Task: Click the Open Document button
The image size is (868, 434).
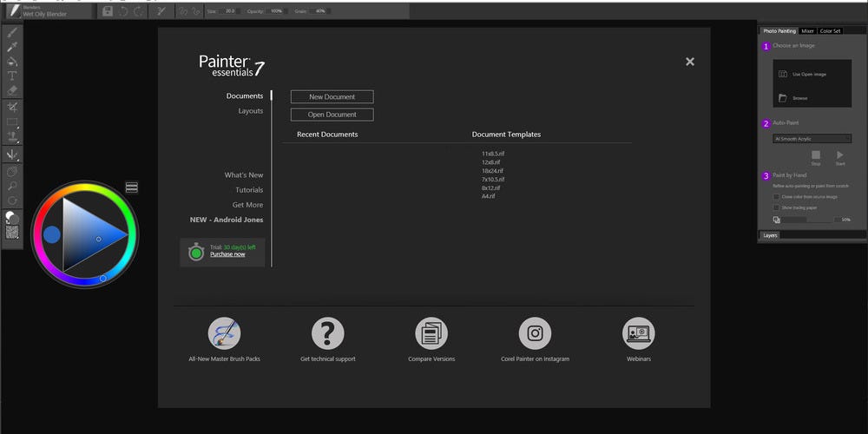Action: click(332, 115)
